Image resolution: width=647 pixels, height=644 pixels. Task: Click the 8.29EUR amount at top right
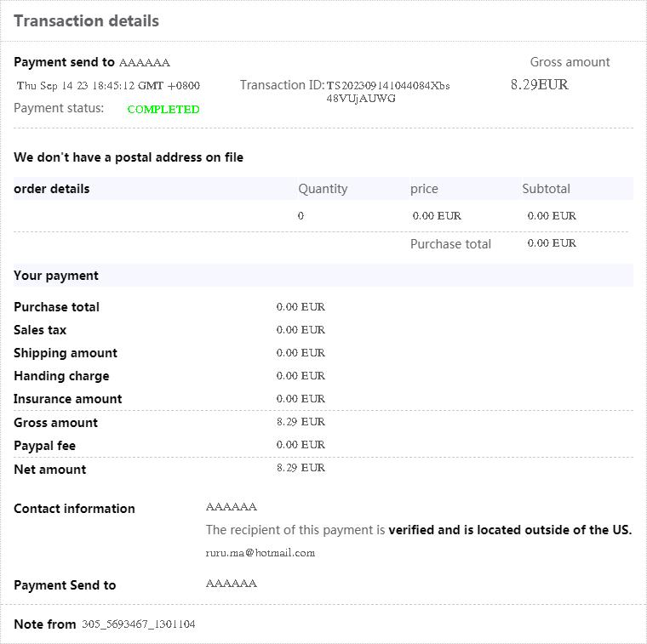point(539,84)
